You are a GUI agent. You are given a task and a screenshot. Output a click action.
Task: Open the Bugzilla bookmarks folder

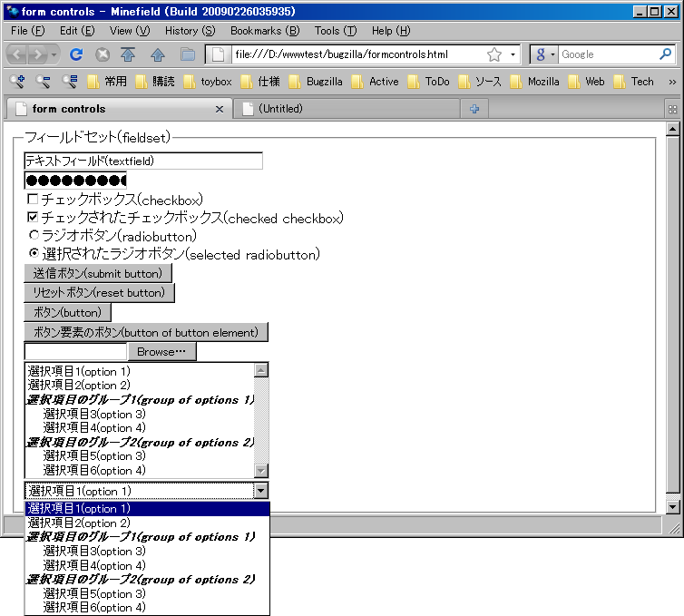point(316,81)
